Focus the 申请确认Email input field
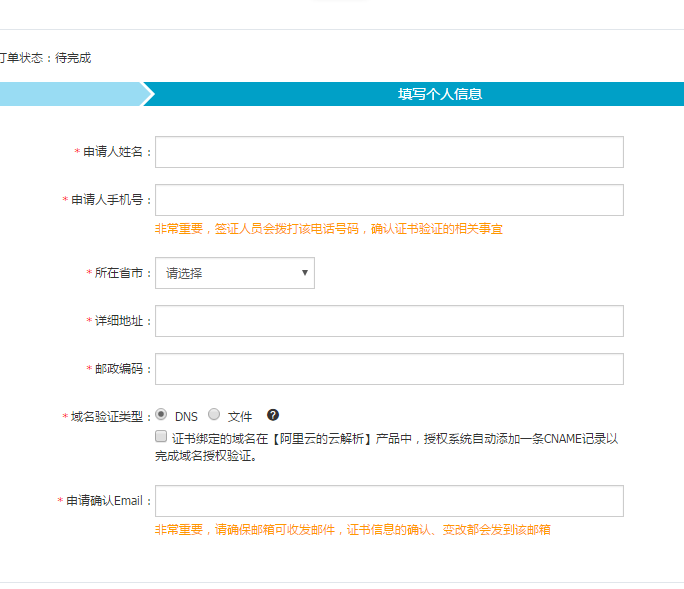This screenshot has width=684, height=589. pyautogui.click(x=389, y=501)
